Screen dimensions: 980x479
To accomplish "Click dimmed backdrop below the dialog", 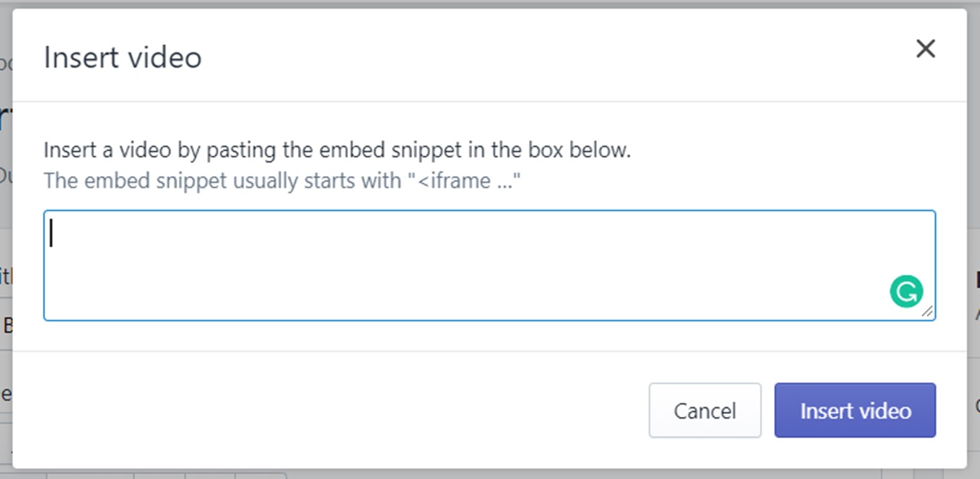I will [x=490, y=474].
